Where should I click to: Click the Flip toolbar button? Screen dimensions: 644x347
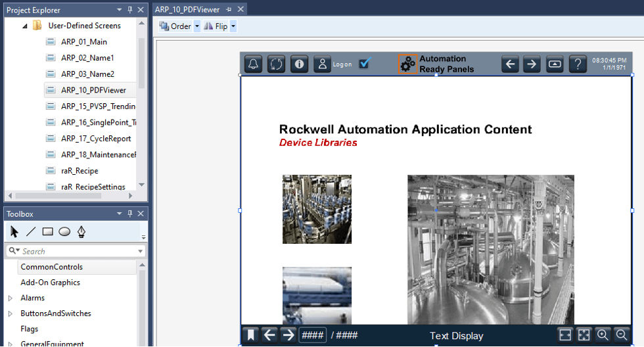(x=216, y=26)
